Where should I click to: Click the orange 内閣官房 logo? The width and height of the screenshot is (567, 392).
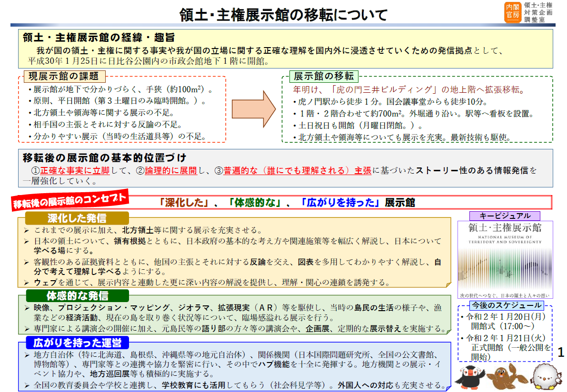512,12
